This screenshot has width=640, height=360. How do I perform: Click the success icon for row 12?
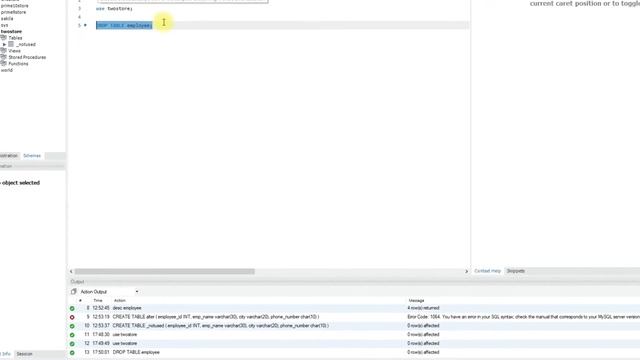coord(72,344)
